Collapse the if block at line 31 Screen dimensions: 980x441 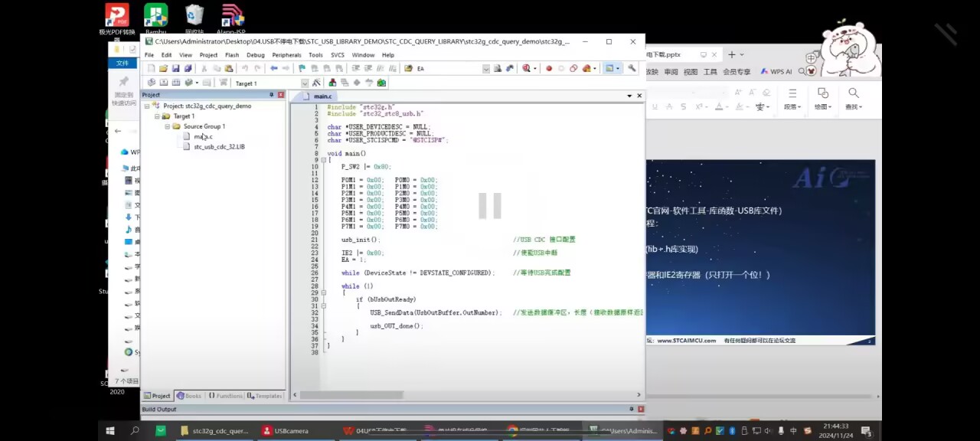point(323,306)
